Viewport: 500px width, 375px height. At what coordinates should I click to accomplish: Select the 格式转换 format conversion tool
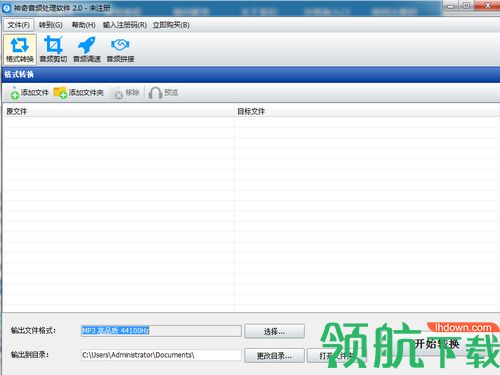coord(20,49)
